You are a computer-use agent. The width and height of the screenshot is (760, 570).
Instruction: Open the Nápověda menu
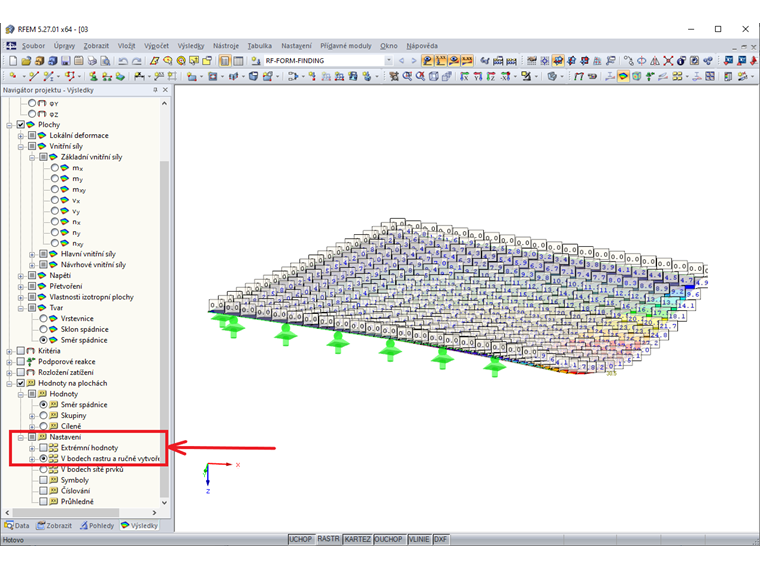[x=422, y=46]
